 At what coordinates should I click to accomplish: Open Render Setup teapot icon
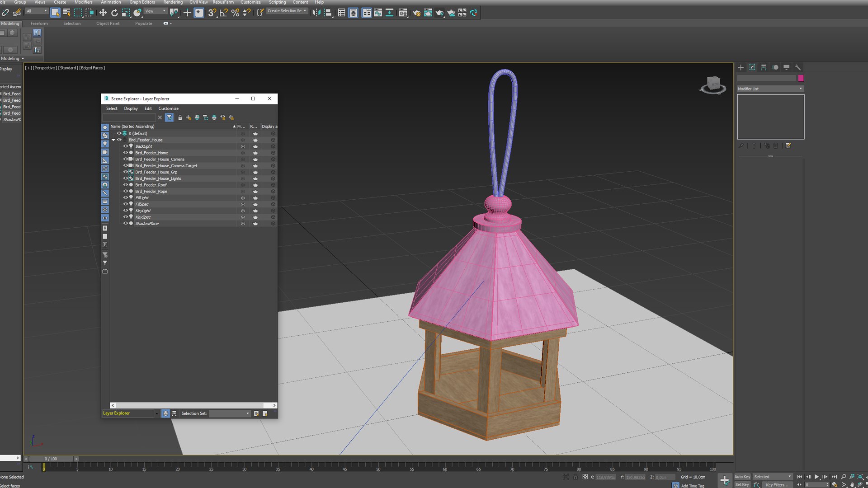coord(416,13)
